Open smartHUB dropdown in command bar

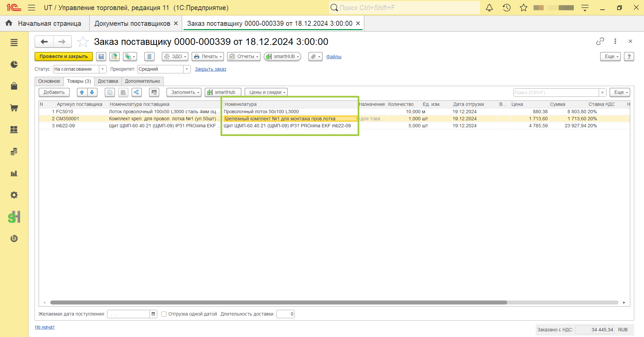pyautogui.click(x=282, y=56)
